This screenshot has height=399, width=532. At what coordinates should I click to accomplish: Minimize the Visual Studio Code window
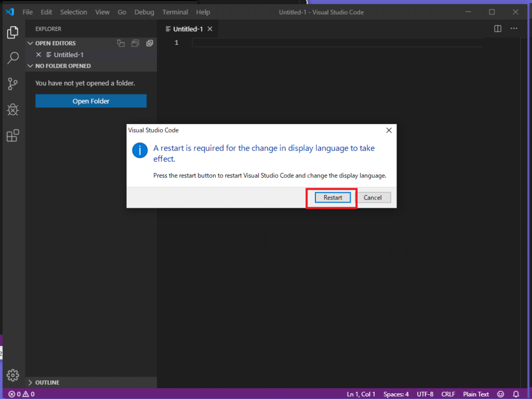[468, 12]
